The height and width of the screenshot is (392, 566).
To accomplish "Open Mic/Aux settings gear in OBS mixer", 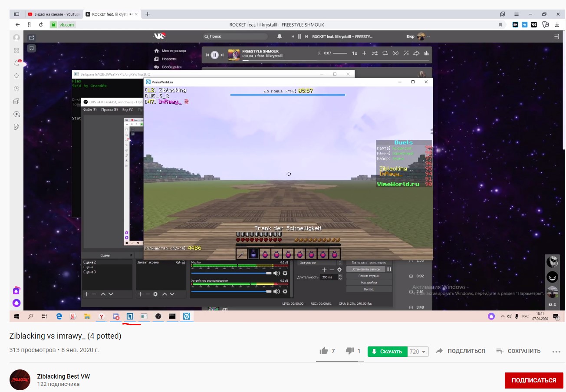I will pyautogui.click(x=285, y=273).
